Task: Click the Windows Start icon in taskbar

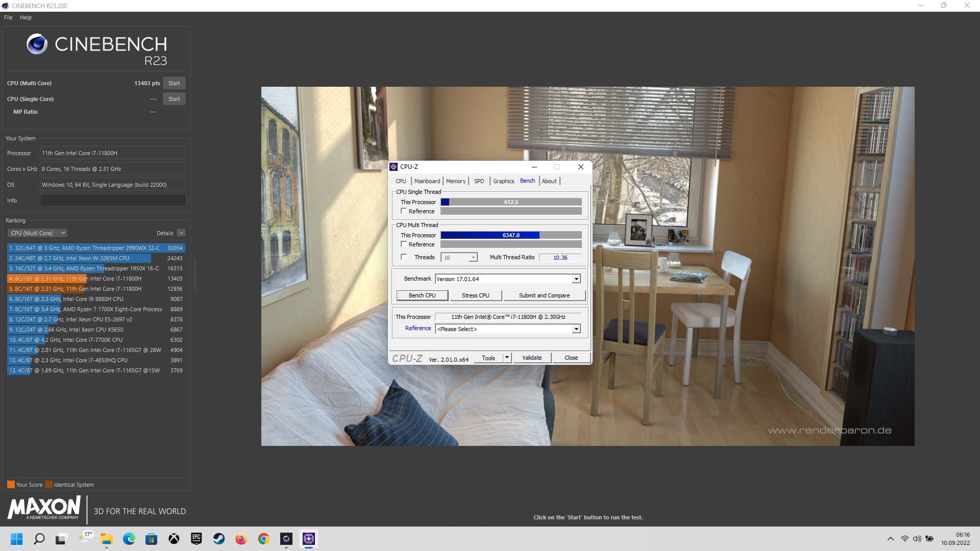Action: click(16, 539)
